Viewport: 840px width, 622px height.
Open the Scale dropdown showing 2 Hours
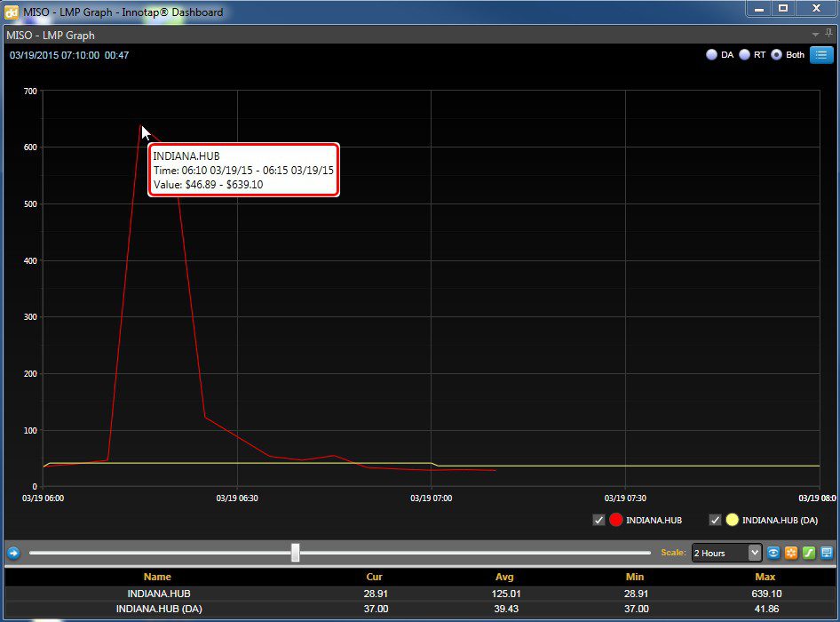pyautogui.click(x=726, y=553)
